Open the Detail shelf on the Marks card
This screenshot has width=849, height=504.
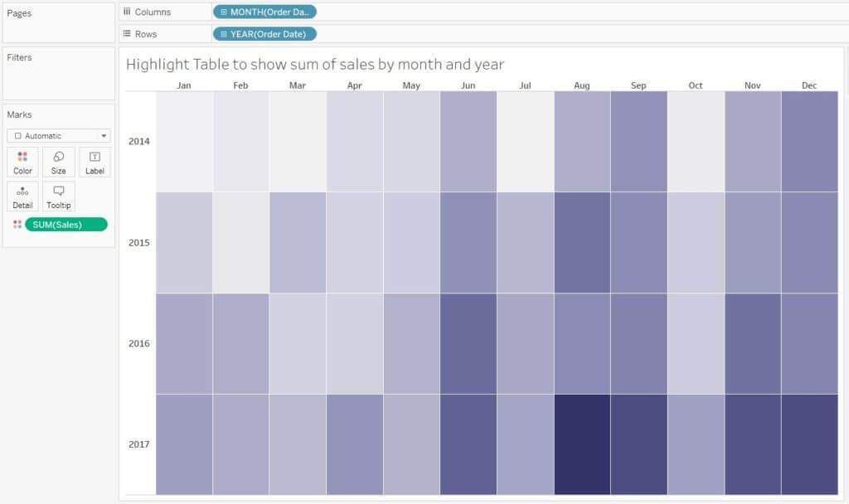point(22,196)
